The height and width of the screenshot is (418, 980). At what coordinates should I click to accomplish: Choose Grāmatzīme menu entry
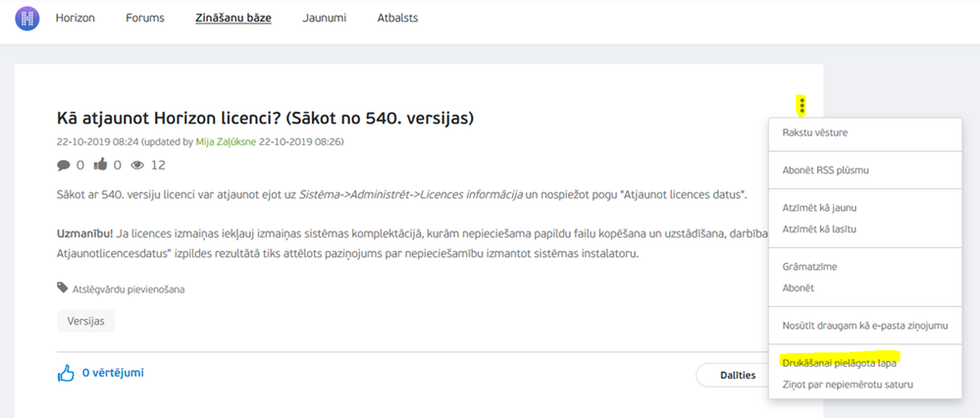coord(809,267)
